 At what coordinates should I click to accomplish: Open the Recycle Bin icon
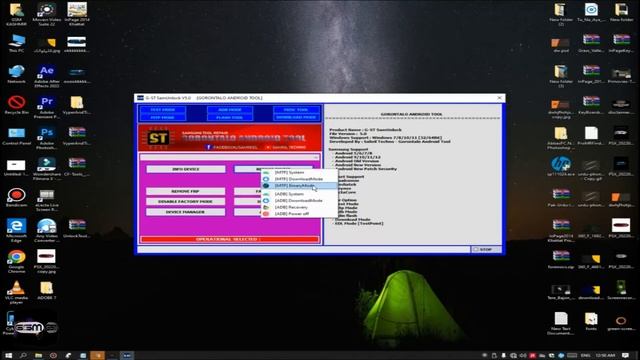(x=16, y=105)
